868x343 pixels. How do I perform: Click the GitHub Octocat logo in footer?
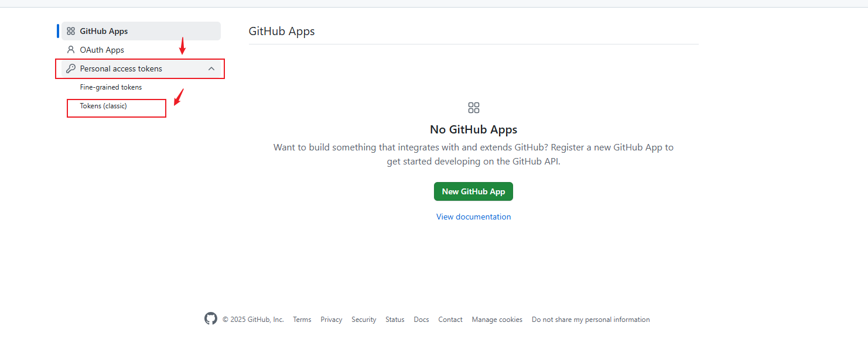pos(211,318)
